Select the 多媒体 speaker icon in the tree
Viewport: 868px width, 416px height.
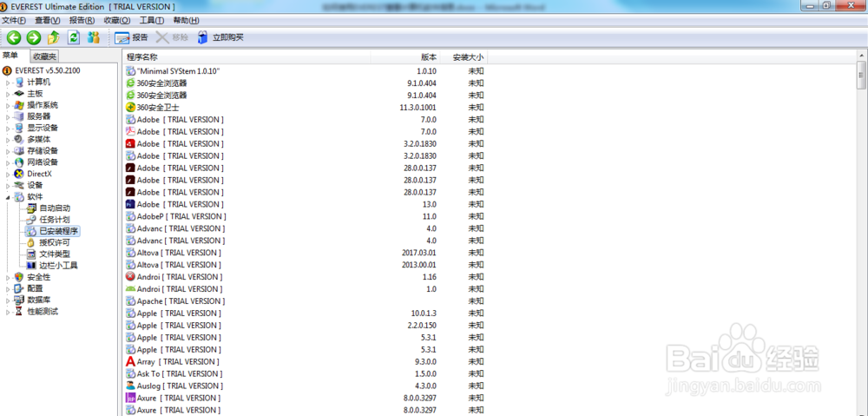(x=19, y=140)
